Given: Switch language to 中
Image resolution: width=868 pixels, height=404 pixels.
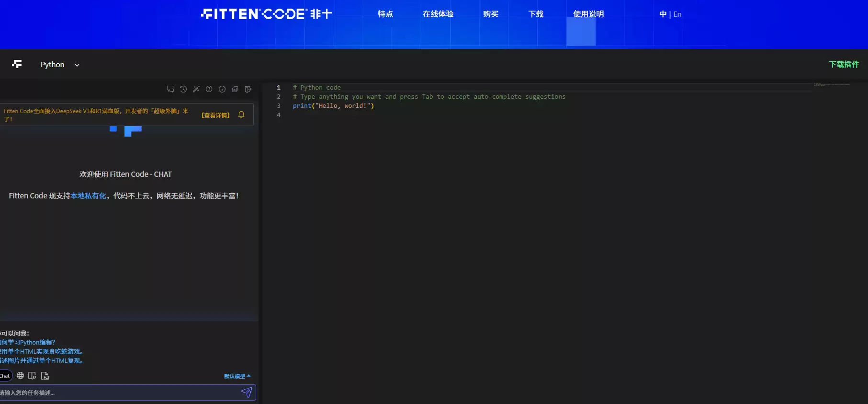Looking at the screenshot, I should [x=663, y=14].
